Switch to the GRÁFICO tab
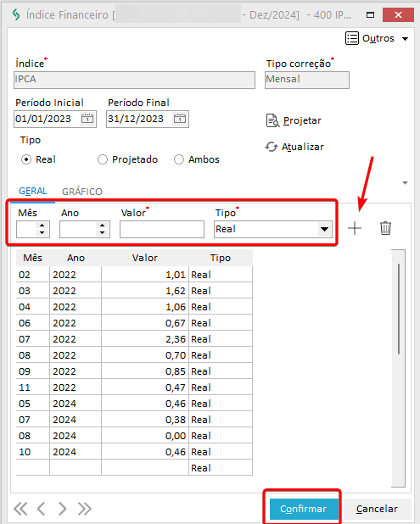420x524 pixels. coord(82,192)
